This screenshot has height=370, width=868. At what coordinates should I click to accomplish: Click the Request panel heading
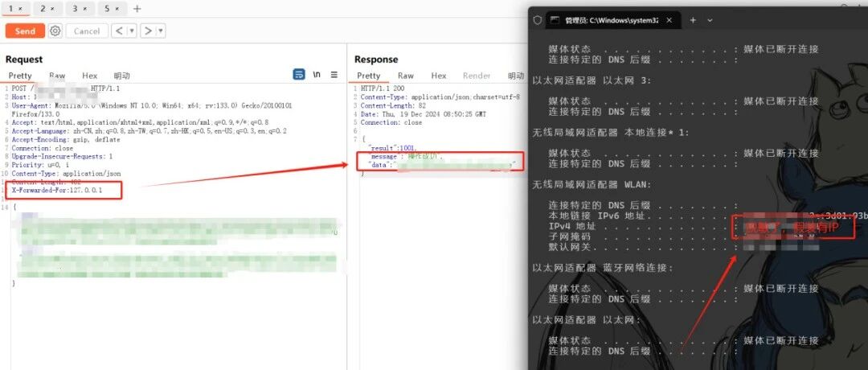click(24, 60)
